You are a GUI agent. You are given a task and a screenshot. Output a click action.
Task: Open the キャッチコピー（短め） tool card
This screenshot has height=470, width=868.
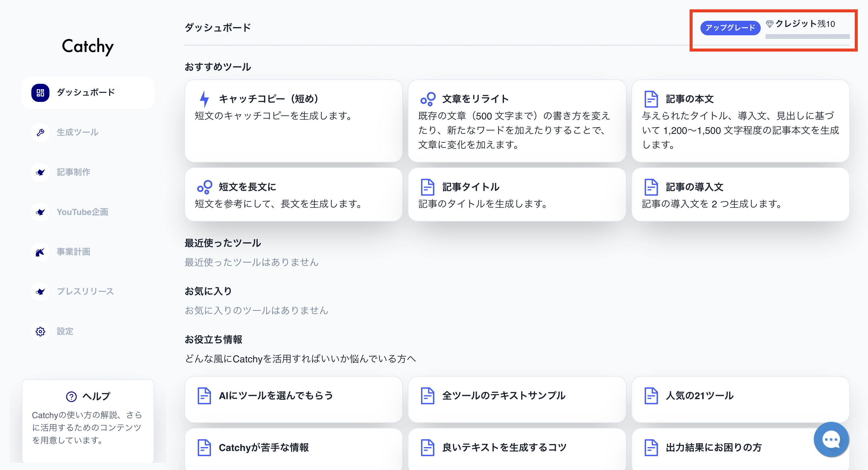pyautogui.click(x=294, y=121)
